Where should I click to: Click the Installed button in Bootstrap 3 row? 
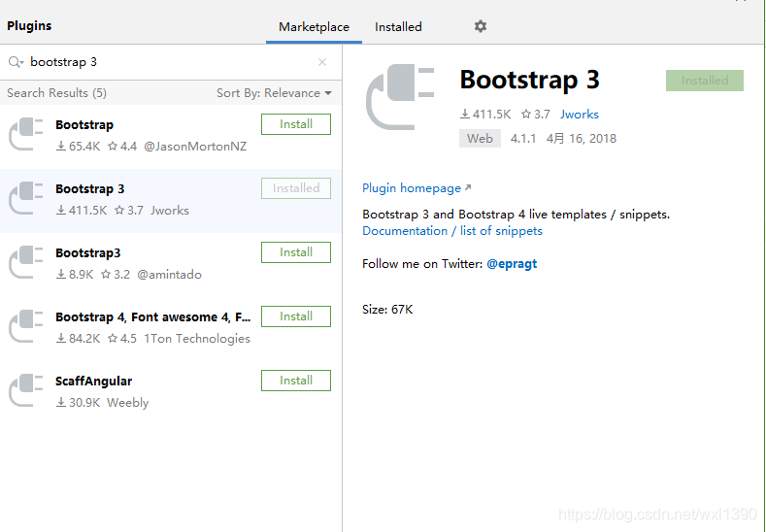click(x=296, y=188)
